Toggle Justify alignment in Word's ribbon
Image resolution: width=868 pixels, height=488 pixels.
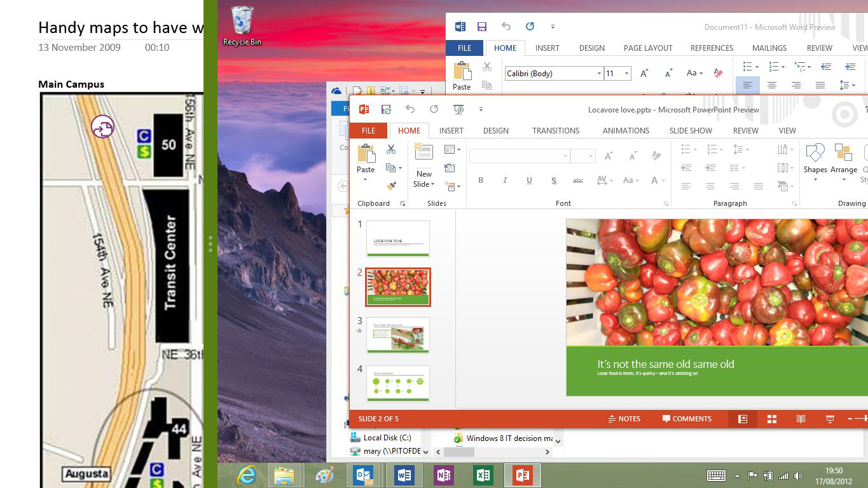pos(820,85)
